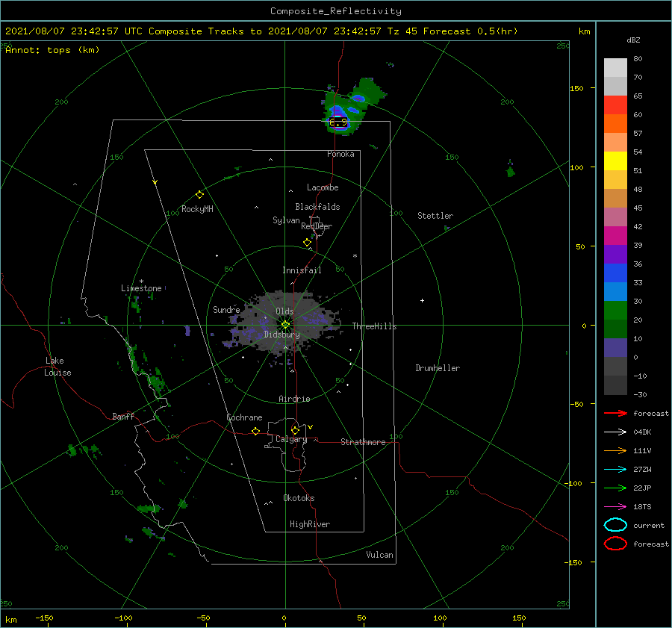Click the Vulcan city label
Image resolution: width=672 pixels, height=628 pixels.
tap(379, 555)
